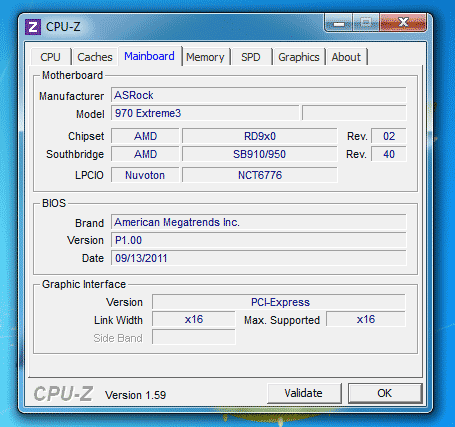This screenshot has height=427, width=455.
Task: Click the Southbridge label
Action: tap(75, 154)
